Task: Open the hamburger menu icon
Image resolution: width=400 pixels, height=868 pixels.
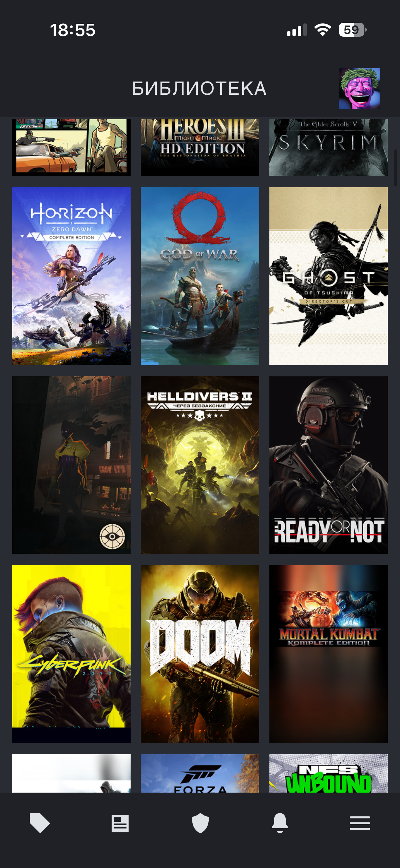Action: pos(360,823)
